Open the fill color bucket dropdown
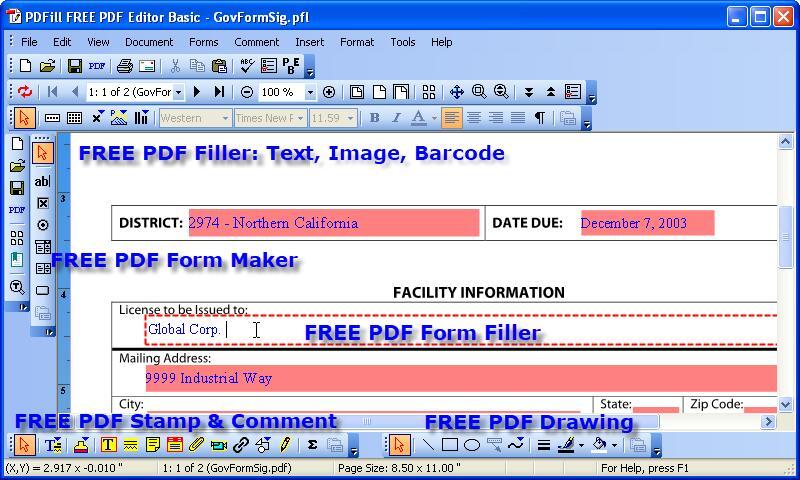This screenshot has height=480, width=800. tap(614, 446)
